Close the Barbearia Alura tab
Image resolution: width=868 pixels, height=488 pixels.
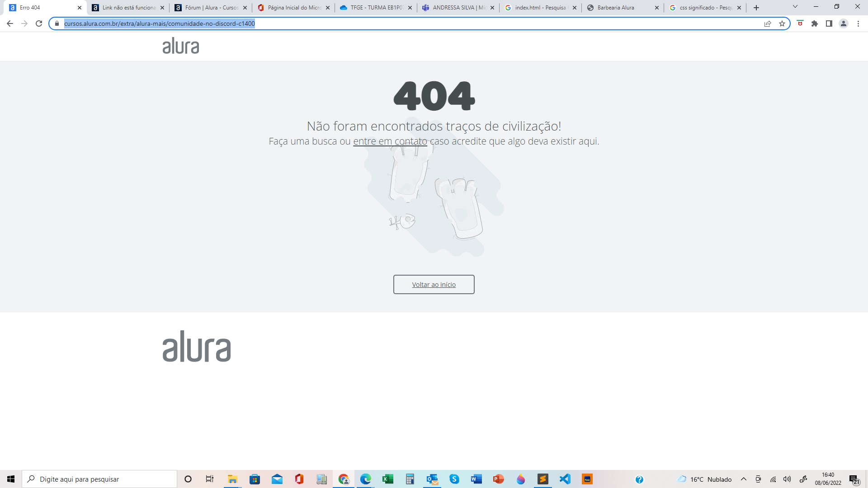pyautogui.click(x=657, y=8)
